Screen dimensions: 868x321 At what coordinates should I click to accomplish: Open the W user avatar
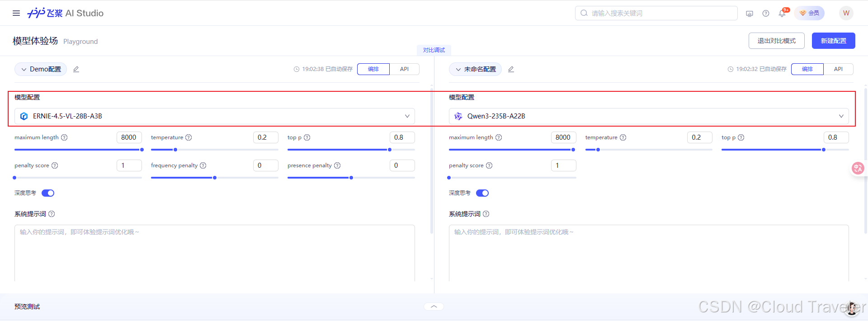point(846,13)
